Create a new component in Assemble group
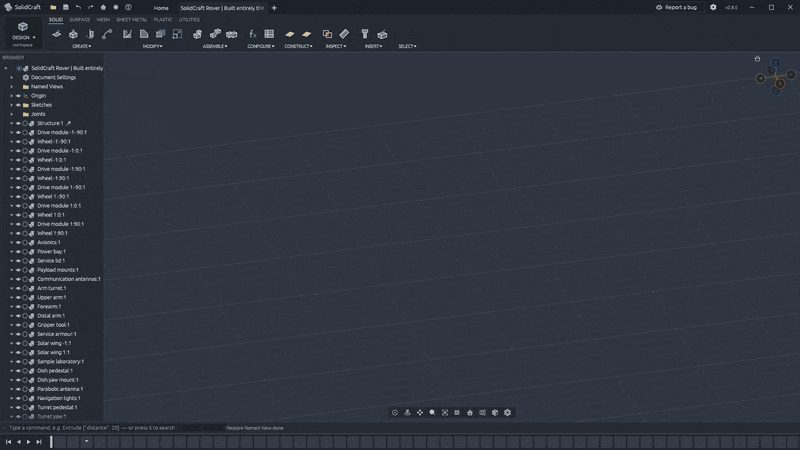Viewport: 800px width, 450px height. tap(197, 34)
